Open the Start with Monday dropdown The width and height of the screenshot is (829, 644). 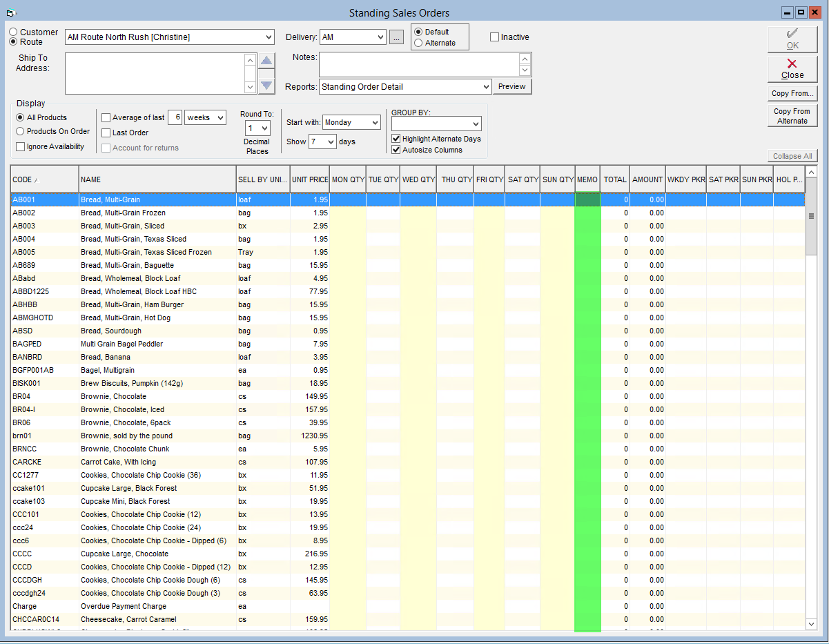(375, 123)
